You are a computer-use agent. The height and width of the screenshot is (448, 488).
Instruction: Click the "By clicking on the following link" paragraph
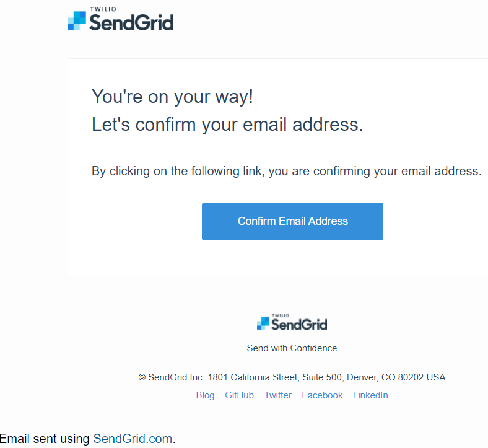pyautogui.click(x=286, y=171)
